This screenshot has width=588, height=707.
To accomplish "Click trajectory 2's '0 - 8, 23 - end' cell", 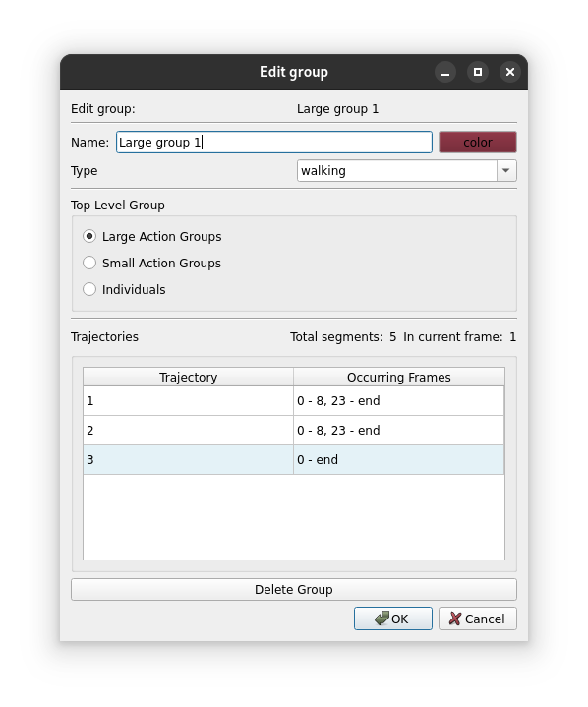I will (398, 430).
